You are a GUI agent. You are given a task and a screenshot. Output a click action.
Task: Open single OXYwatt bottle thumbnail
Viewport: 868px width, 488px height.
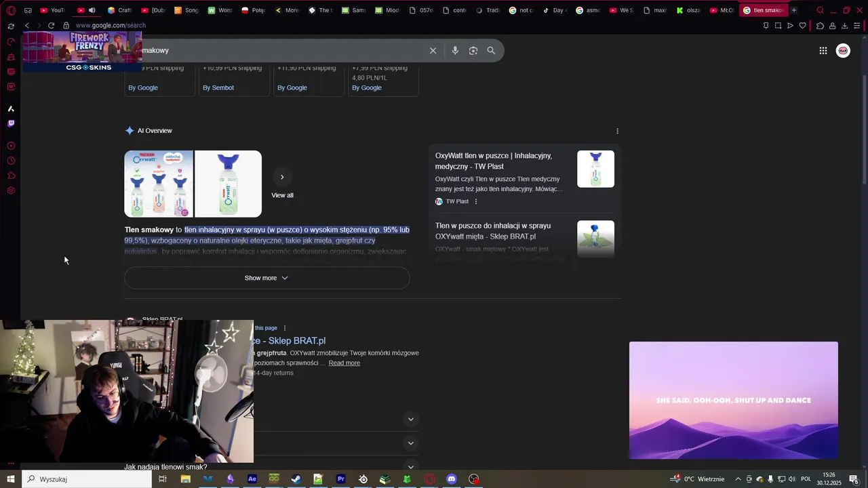click(x=228, y=184)
